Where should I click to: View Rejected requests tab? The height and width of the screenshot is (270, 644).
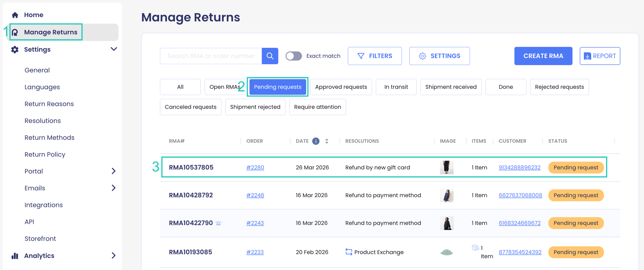[x=559, y=87]
